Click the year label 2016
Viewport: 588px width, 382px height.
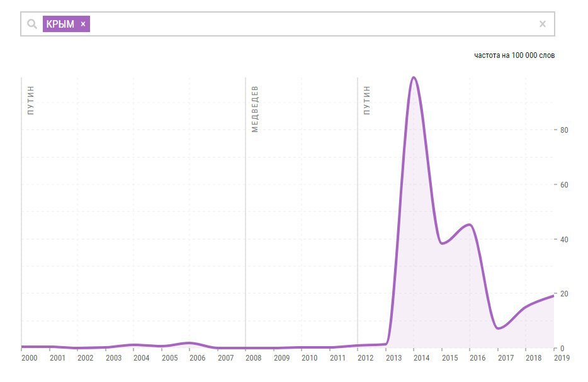pyautogui.click(x=478, y=358)
